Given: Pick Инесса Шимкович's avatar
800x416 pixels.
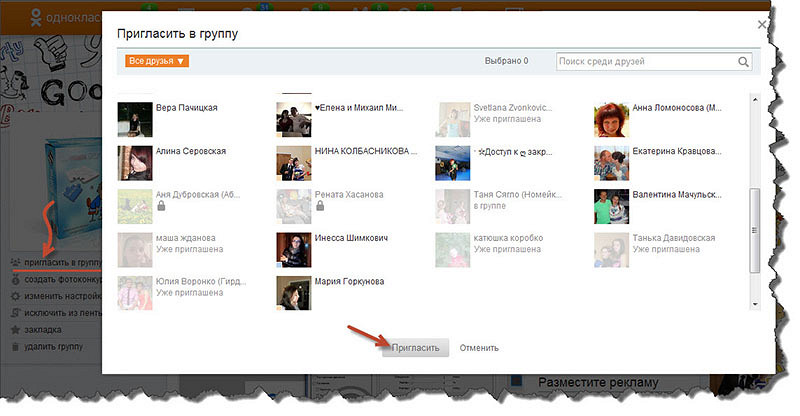Looking at the screenshot, I should click(x=294, y=250).
